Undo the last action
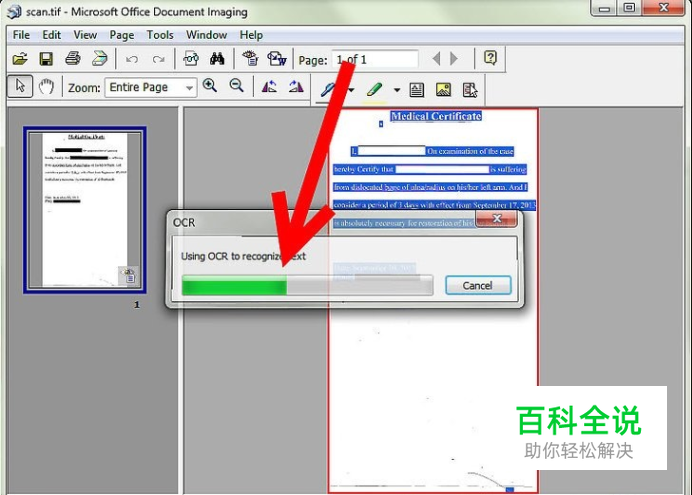Image resolution: width=692 pixels, height=495 pixels. coord(132,59)
